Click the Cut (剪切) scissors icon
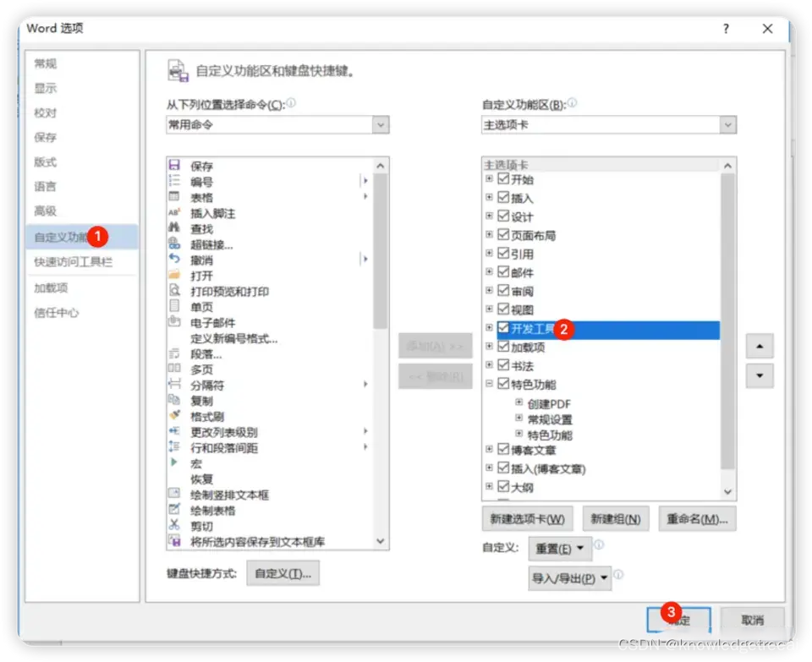 point(174,525)
